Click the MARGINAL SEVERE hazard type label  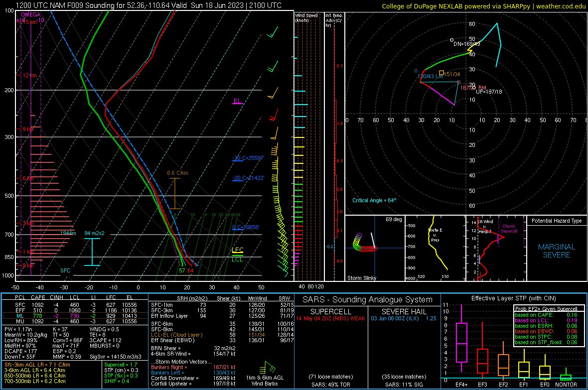coord(557,251)
